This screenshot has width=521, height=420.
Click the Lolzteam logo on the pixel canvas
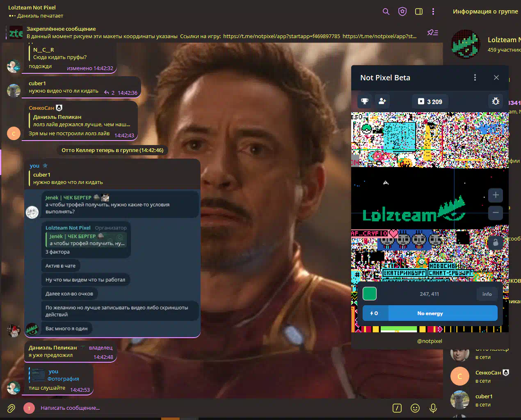coord(414,209)
